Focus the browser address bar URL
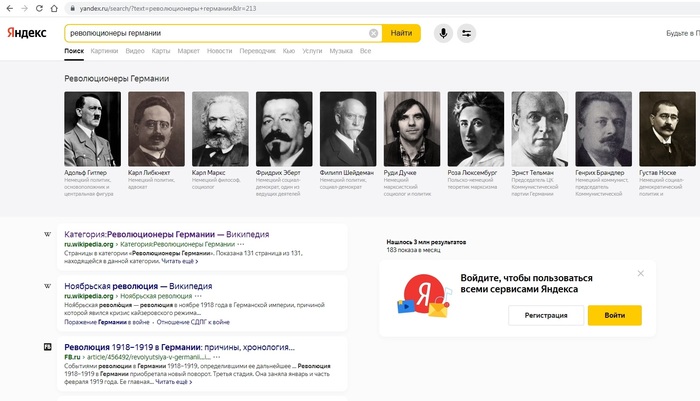The height and width of the screenshot is (401, 700). tap(168, 8)
